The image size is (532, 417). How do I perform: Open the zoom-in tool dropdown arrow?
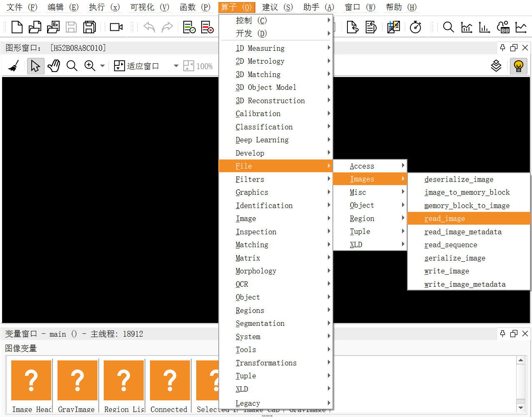[x=102, y=66]
